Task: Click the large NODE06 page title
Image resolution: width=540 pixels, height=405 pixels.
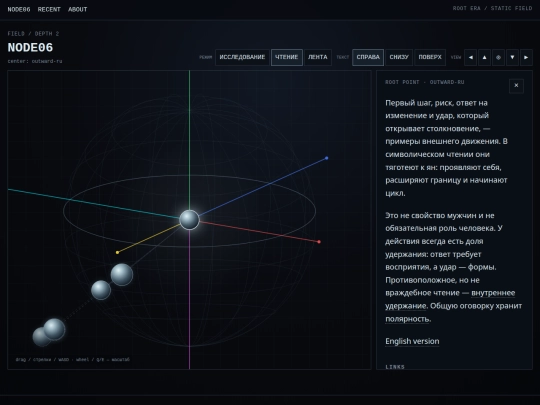Action: click(30, 48)
